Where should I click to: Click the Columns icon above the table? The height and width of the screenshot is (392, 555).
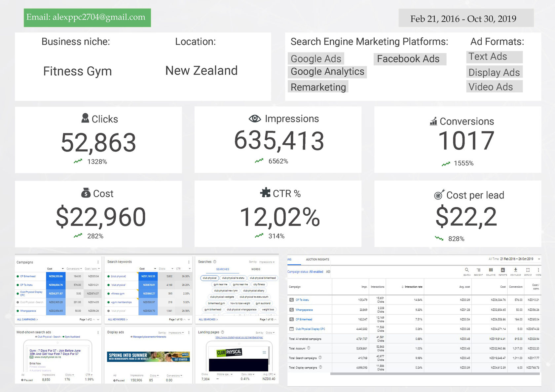click(x=491, y=270)
